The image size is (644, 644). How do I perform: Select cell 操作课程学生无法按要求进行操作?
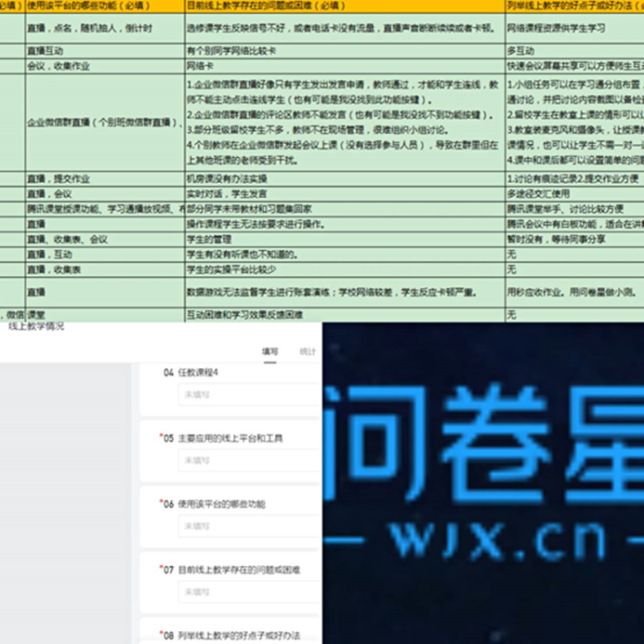345,224
